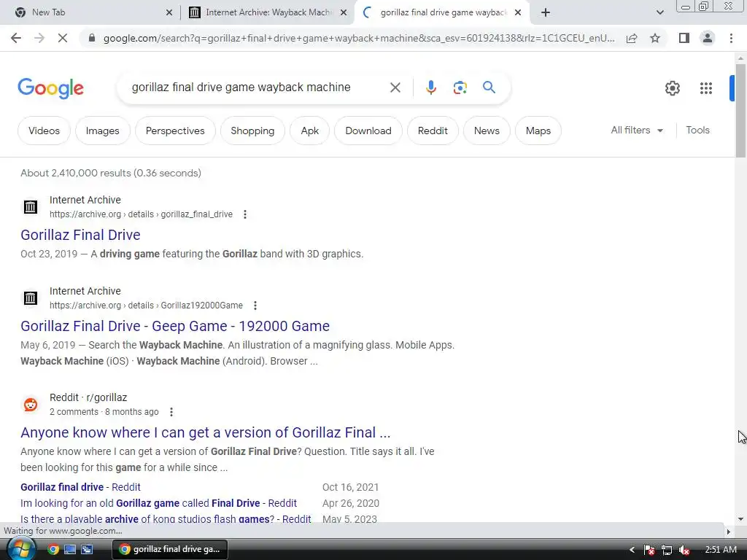Launch Chrome from quick launch bar
Image resolution: width=747 pixels, height=560 pixels.
(x=53, y=549)
